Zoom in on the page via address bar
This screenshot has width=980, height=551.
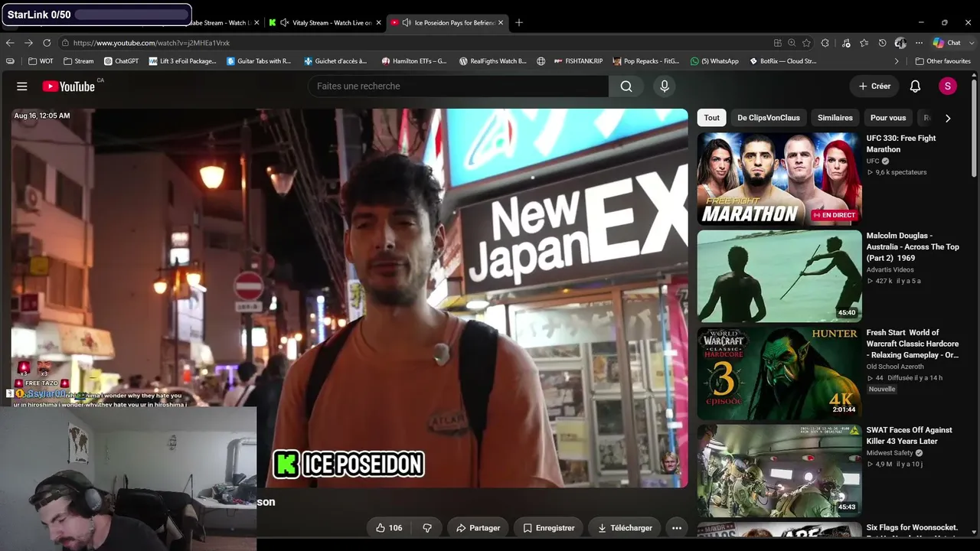point(792,43)
